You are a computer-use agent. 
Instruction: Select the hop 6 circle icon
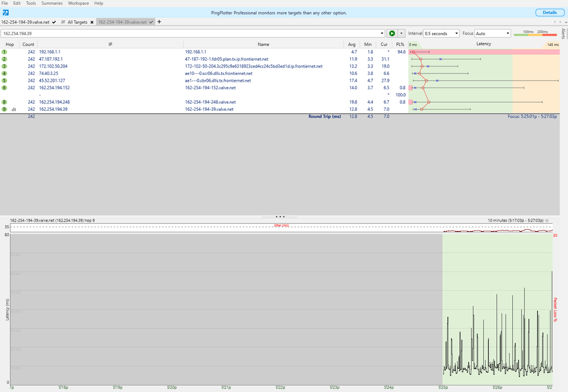[x=5, y=87]
